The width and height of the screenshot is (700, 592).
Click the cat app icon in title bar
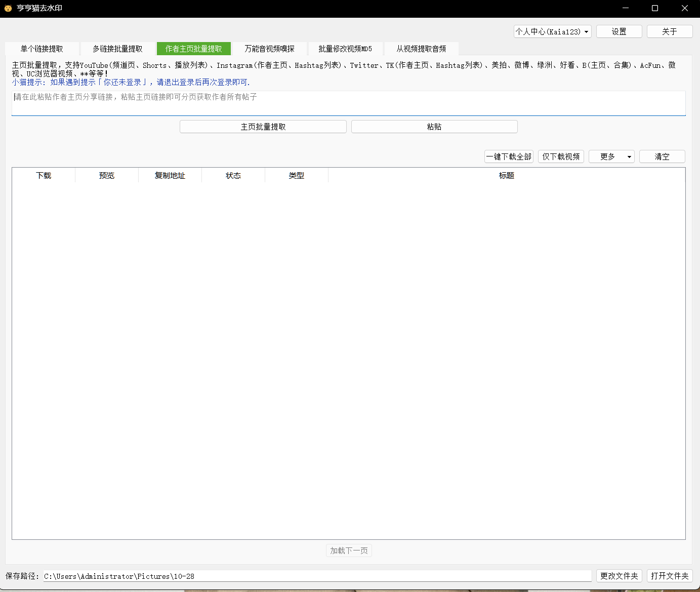point(8,8)
